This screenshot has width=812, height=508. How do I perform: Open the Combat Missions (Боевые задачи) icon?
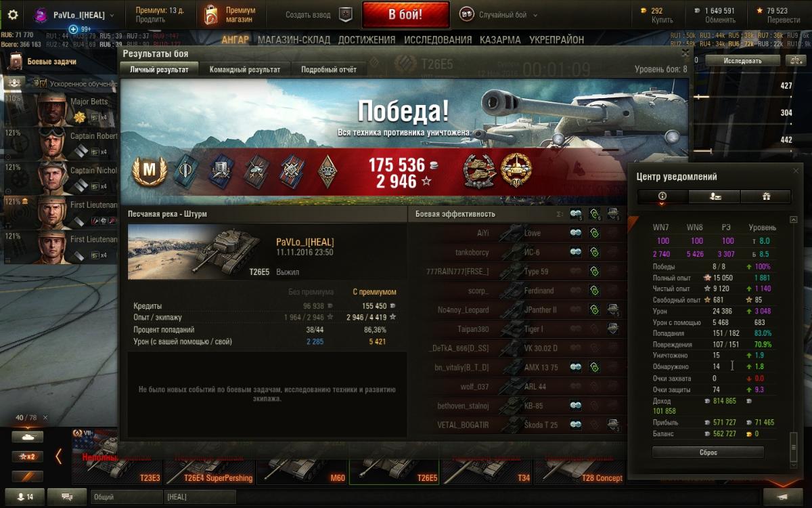click(x=16, y=62)
